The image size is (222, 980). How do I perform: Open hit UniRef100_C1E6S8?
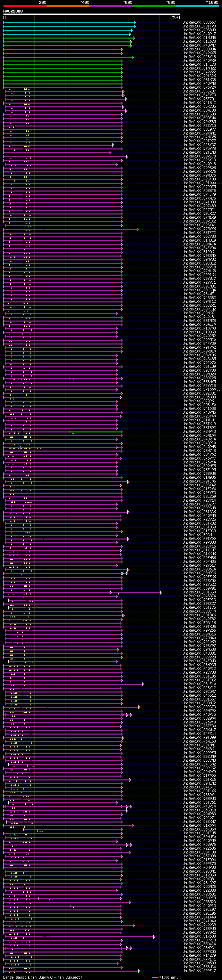coord(199,41)
